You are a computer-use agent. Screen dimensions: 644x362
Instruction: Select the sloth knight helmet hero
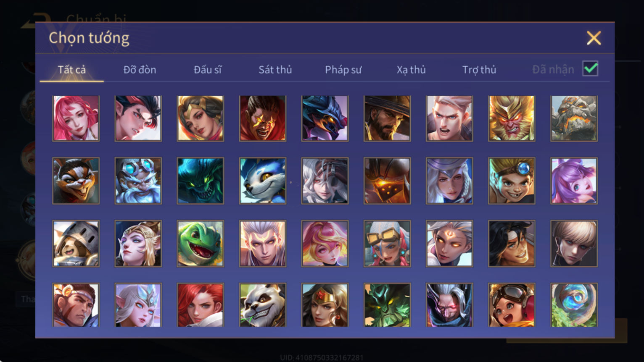pyautogui.click(x=76, y=244)
